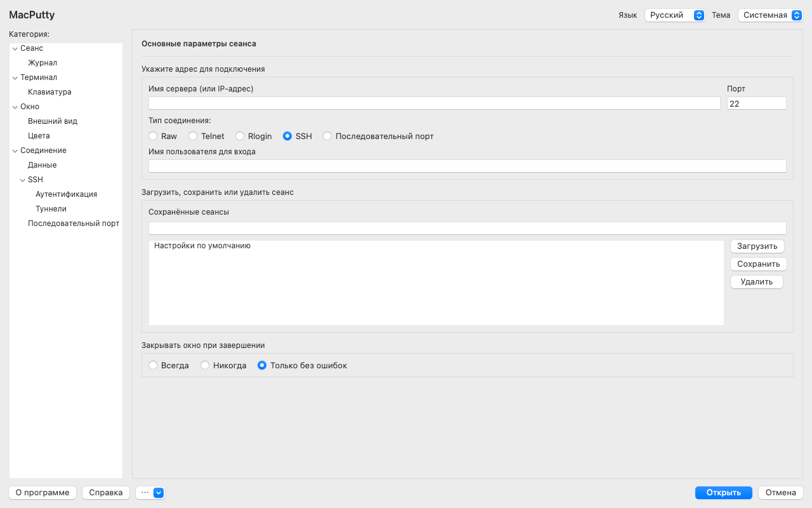Viewport: 812px width, 508px height.
Task: Show Аутентификация settings
Action: pos(67,194)
